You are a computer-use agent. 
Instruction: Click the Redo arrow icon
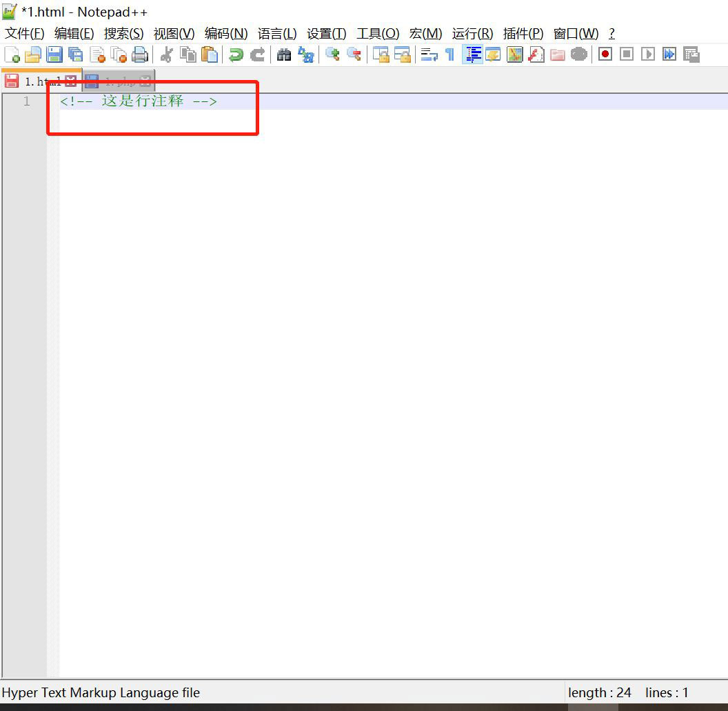point(258,54)
